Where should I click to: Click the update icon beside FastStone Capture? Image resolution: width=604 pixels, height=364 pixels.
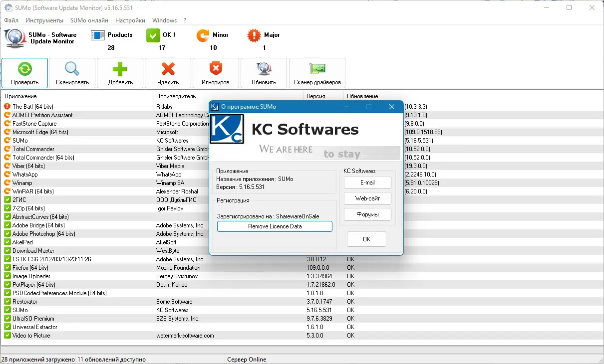click(7, 124)
